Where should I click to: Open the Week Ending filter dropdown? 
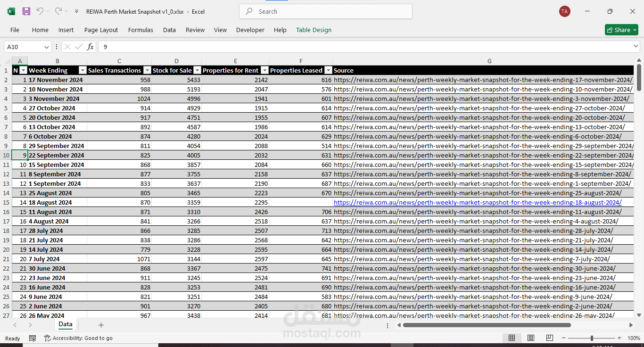(83, 70)
